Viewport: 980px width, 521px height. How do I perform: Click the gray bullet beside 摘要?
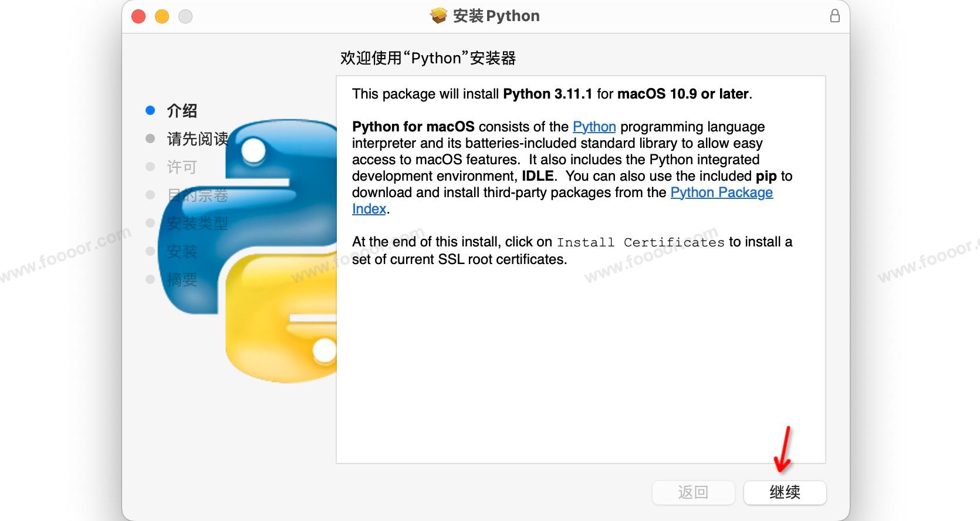pyautogui.click(x=150, y=280)
